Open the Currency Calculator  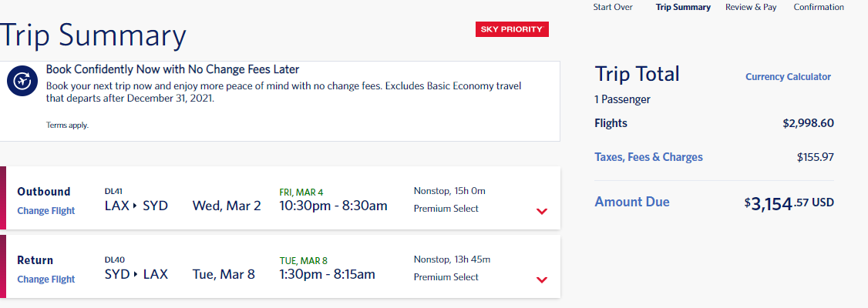coord(789,77)
